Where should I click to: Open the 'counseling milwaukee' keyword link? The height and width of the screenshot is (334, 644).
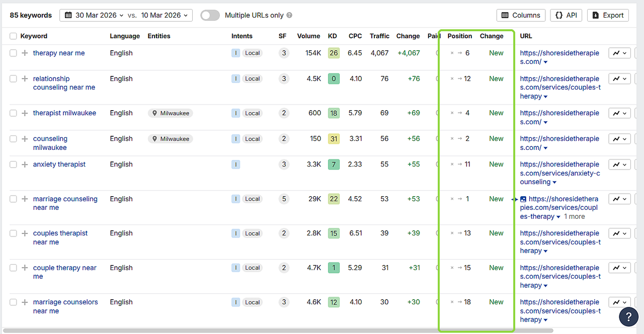click(50, 143)
